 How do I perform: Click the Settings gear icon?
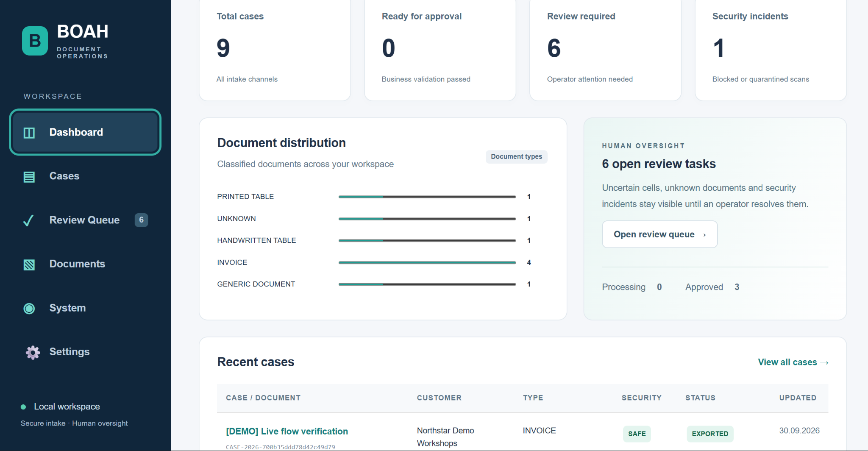pyautogui.click(x=33, y=352)
